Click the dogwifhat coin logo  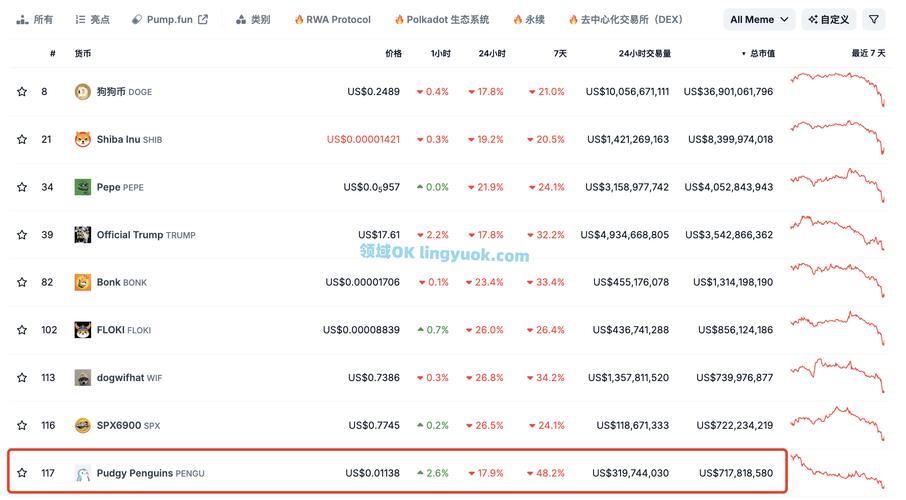pos(83,377)
